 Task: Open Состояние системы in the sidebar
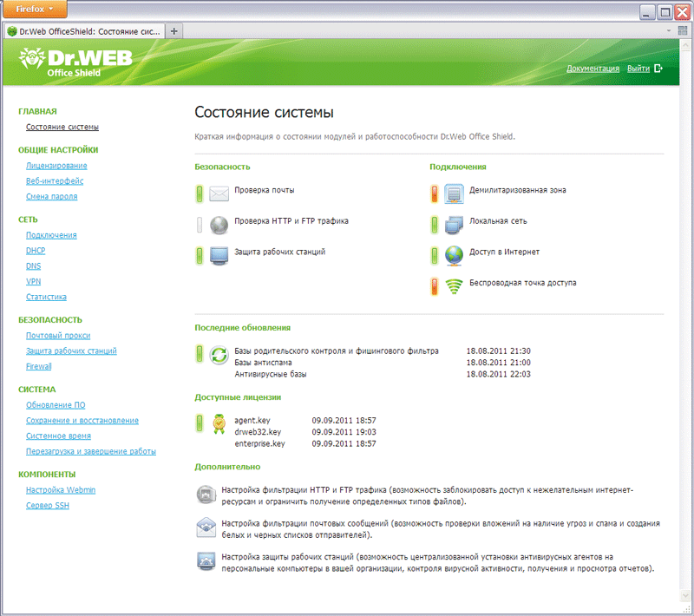pyautogui.click(x=62, y=127)
